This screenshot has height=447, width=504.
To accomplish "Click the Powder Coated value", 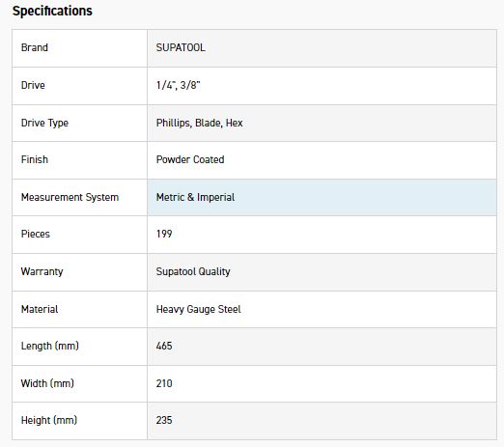I will click(190, 159).
